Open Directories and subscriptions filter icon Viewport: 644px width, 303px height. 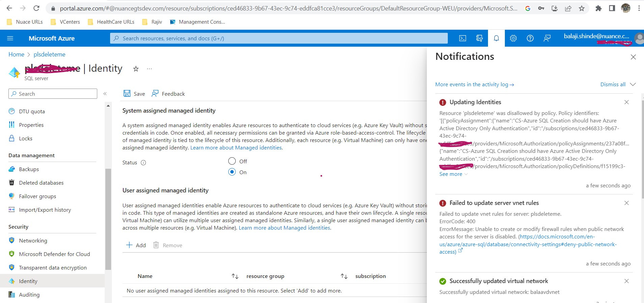(480, 38)
